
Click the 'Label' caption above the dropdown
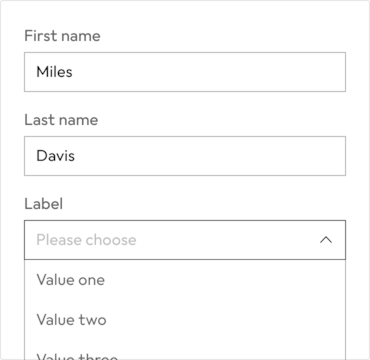[44, 203]
